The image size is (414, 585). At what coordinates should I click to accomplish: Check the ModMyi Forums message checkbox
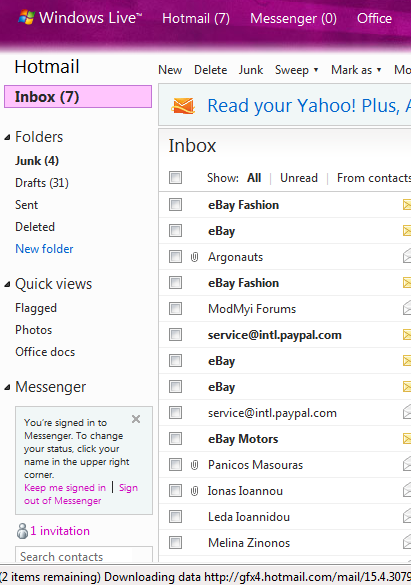coord(175,309)
